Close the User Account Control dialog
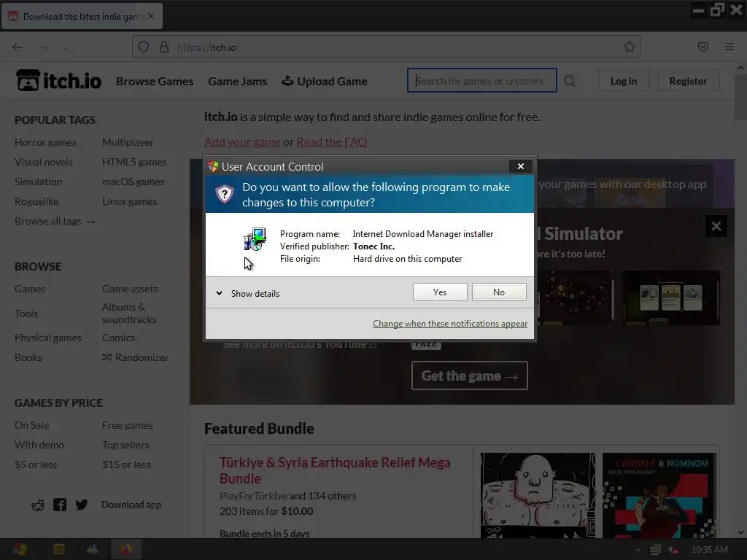The width and height of the screenshot is (747, 560). coord(521,166)
